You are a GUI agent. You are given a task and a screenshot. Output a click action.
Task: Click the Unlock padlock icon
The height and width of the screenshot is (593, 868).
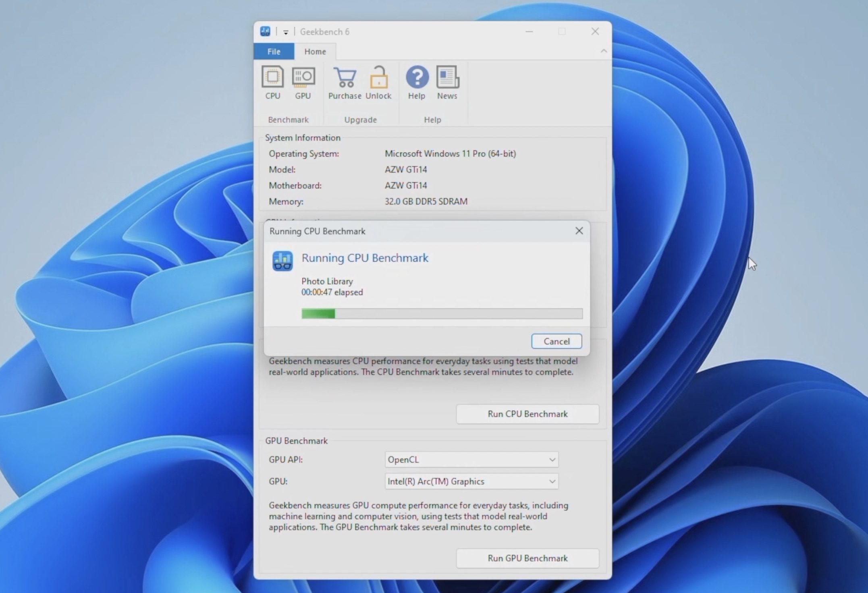378,77
